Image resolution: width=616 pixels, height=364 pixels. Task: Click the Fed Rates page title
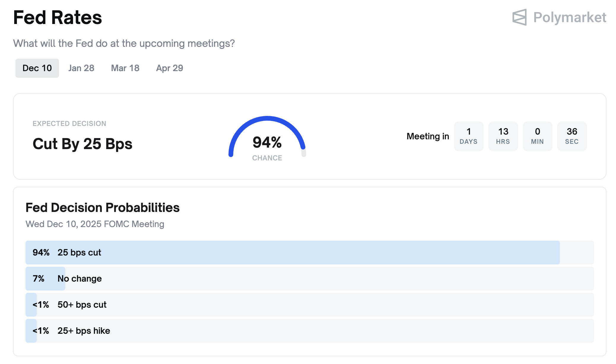tap(58, 17)
